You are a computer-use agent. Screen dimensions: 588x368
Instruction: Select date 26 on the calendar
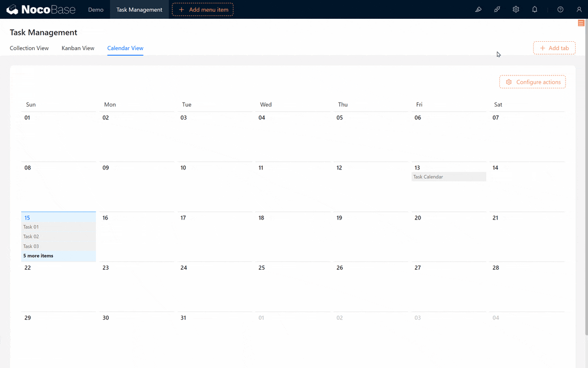(340, 268)
